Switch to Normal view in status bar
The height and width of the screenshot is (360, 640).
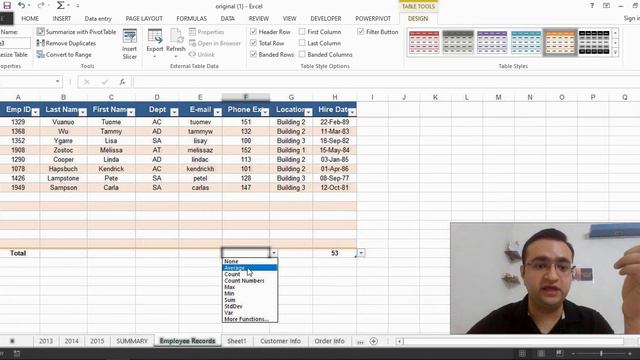coord(522,353)
